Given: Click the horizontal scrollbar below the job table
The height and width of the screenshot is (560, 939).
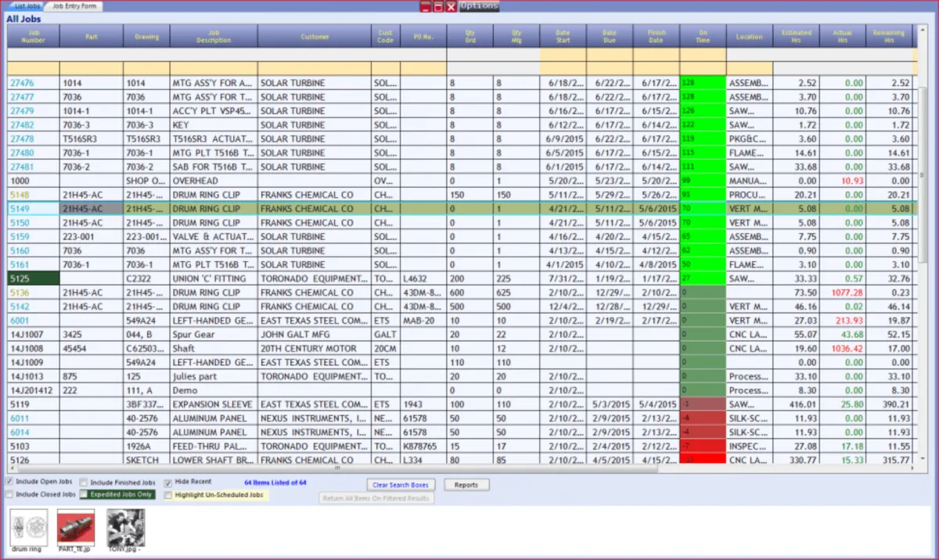Looking at the screenshot, I should pyautogui.click(x=337, y=468).
